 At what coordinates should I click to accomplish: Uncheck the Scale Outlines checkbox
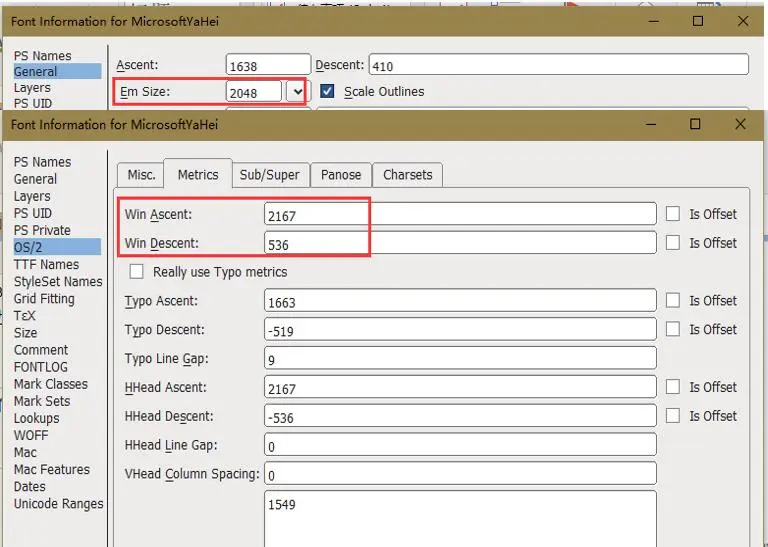[x=327, y=91]
